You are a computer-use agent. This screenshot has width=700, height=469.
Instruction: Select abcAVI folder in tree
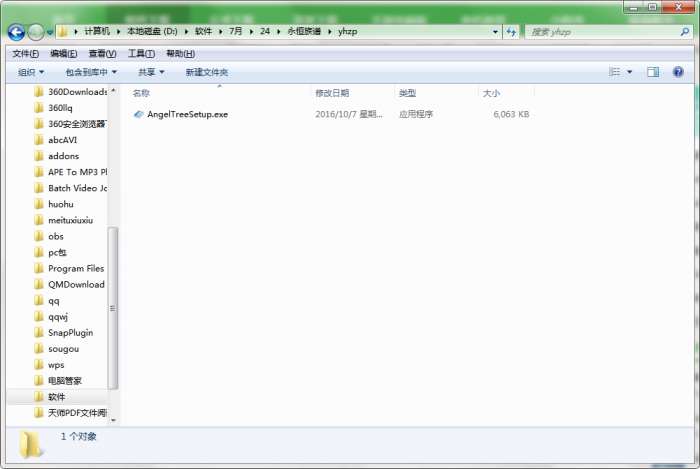[x=56, y=140]
